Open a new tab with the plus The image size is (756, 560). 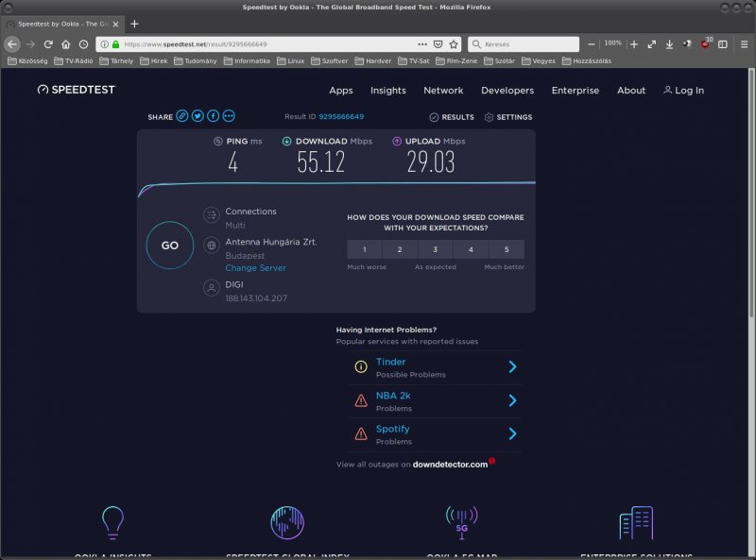coord(134,24)
